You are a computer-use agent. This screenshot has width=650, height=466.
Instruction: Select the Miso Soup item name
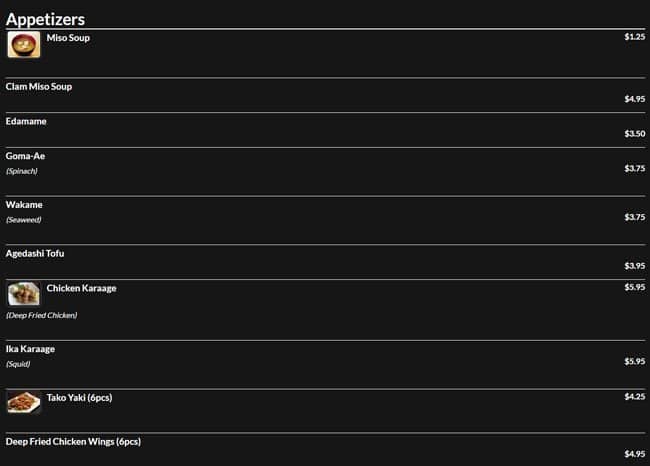click(x=68, y=37)
